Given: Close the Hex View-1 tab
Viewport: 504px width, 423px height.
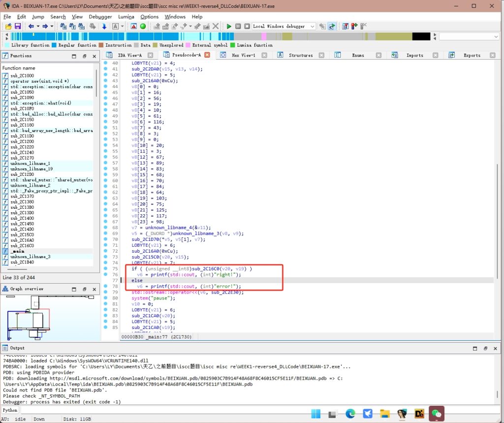Looking at the screenshot, I should point(264,55).
